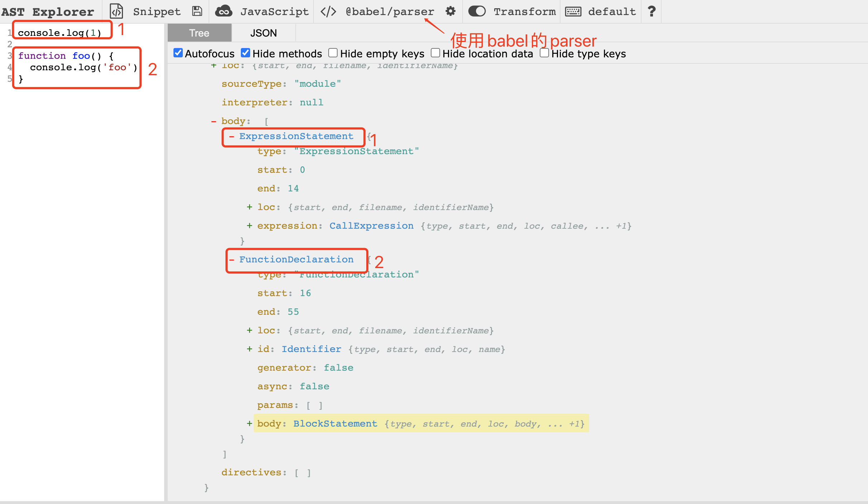Viewport: 868px width, 504px height.
Task: Switch to the JSON tab
Action: (263, 33)
